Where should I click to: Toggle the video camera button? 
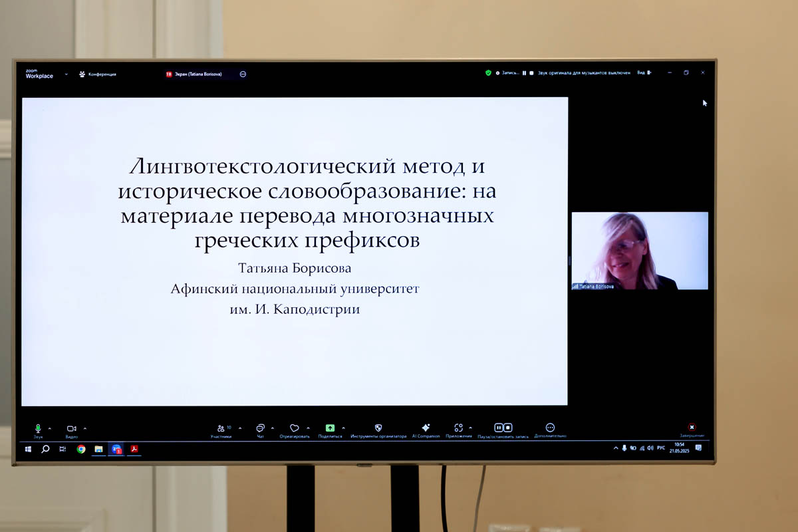tap(71, 429)
